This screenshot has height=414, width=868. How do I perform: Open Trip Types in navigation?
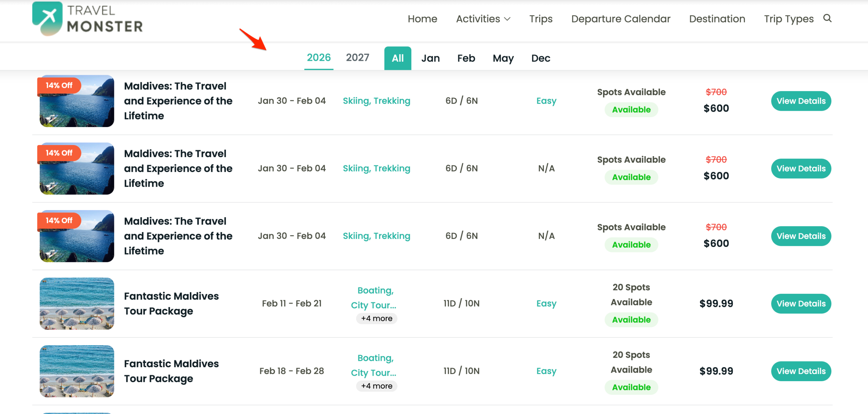coord(789,19)
